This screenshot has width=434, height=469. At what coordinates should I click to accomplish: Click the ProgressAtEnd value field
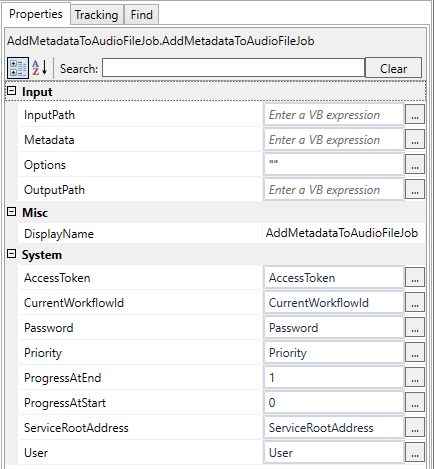click(x=334, y=377)
